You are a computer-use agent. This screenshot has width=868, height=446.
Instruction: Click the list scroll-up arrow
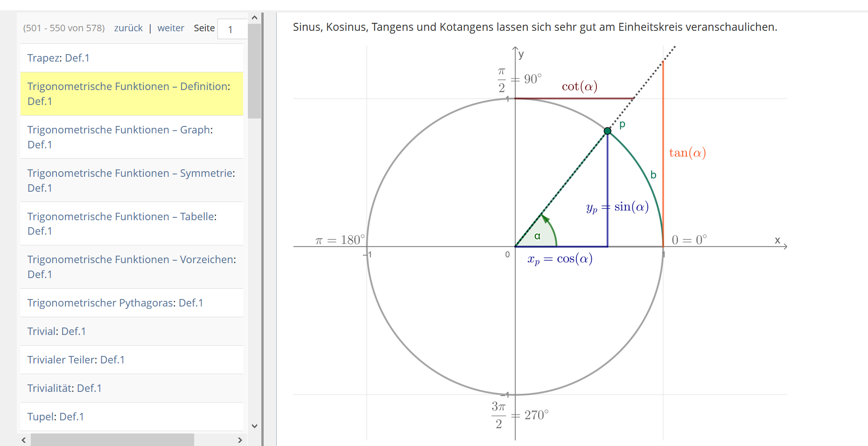tap(254, 18)
